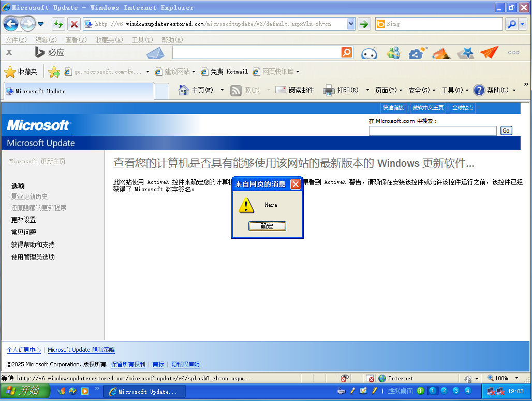This screenshot has height=401, width=532.
Task: Click the envelope mail icon on the Bing bar
Action: [155, 53]
